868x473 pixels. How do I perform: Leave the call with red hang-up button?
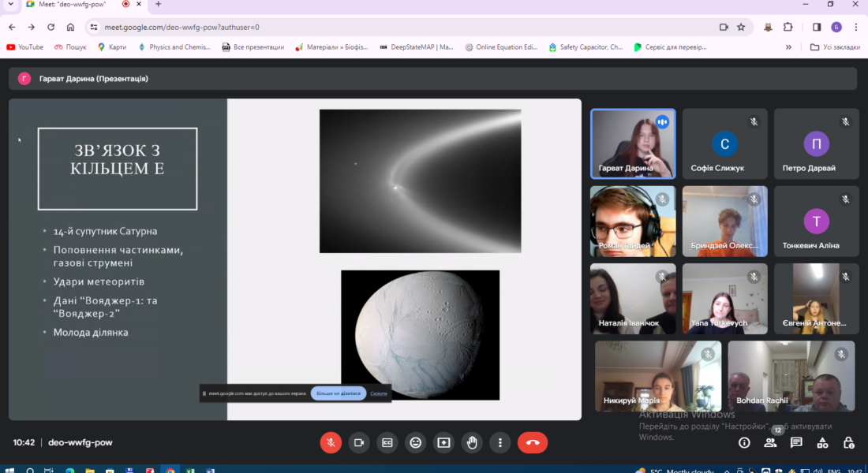(532, 443)
